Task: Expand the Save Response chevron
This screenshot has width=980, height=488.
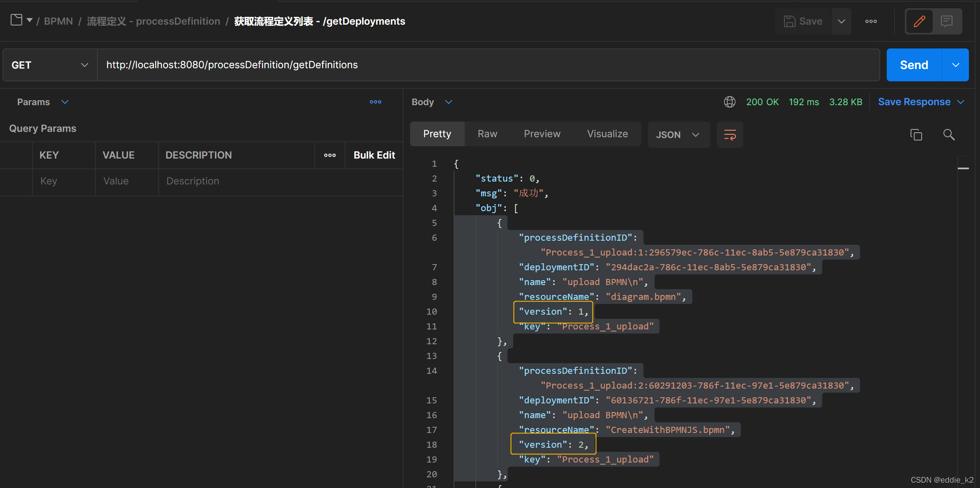Action: pyautogui.click(x=961, y=102)
